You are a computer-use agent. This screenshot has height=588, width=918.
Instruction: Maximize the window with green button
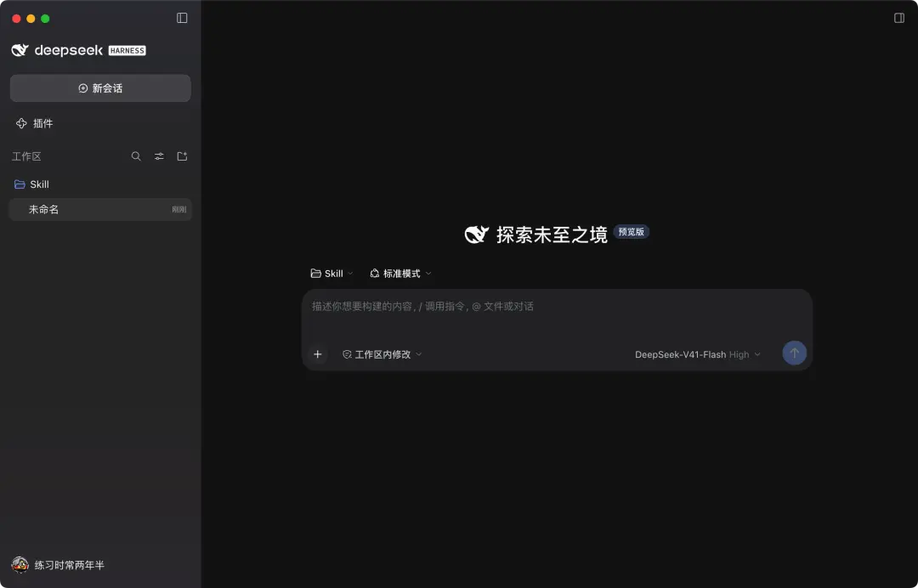pyautogui.click(x=45, y=19)
